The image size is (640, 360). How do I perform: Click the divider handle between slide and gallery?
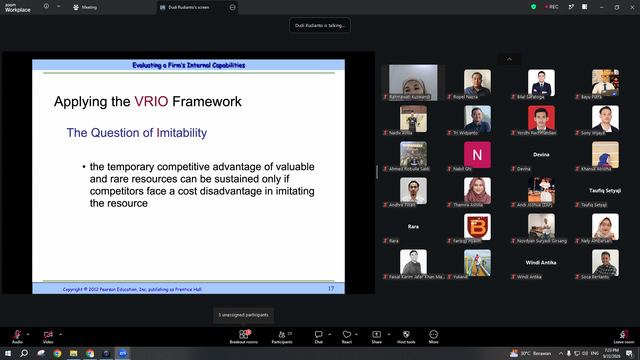tap(377, 172)
